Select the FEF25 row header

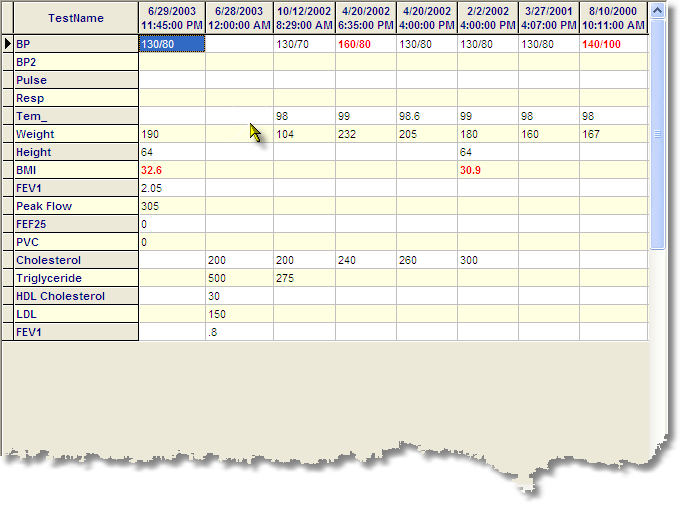[x=76, y=224]
